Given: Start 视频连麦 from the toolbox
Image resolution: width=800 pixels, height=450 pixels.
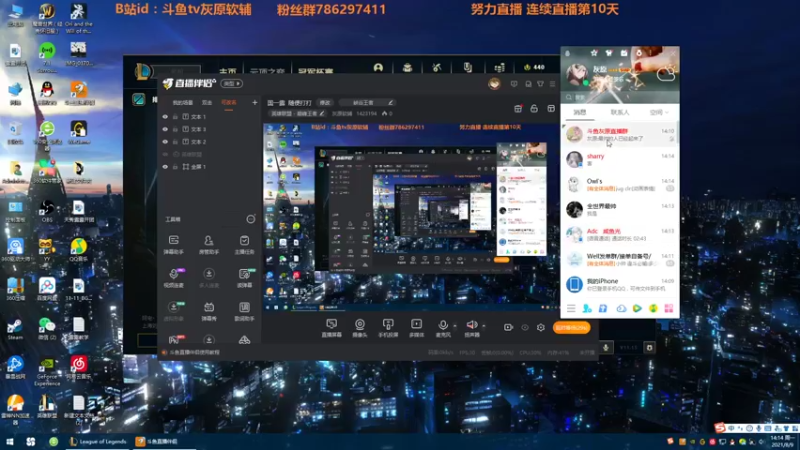Looking at the screenshot, I should [173, 278].
